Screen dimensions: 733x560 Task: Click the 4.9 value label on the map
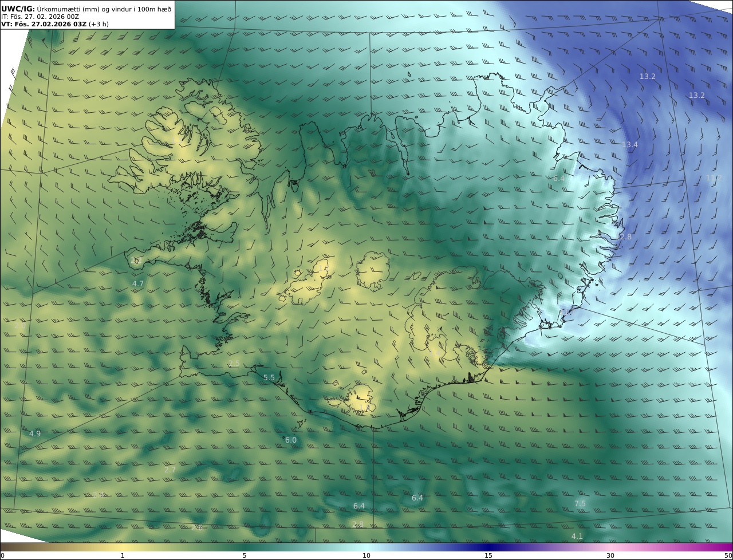(x=35, y=433)
